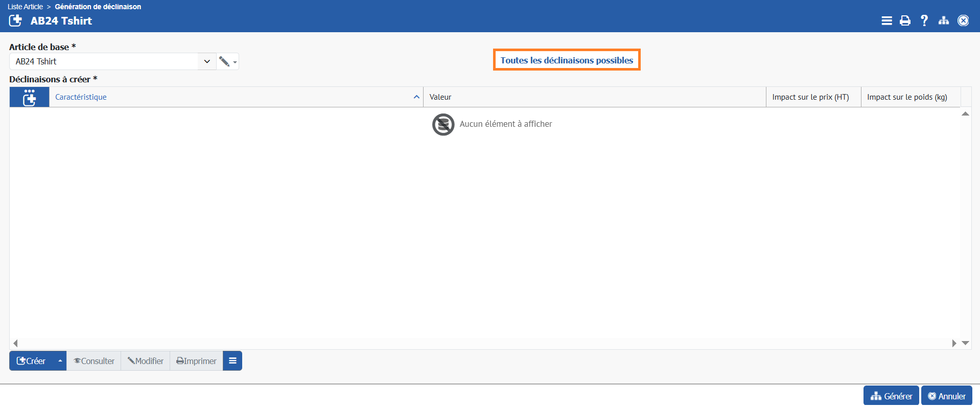Viewport: 980px width, 407px height.
Task: Sort by the Caractéristique column
Action: point(81,97)
